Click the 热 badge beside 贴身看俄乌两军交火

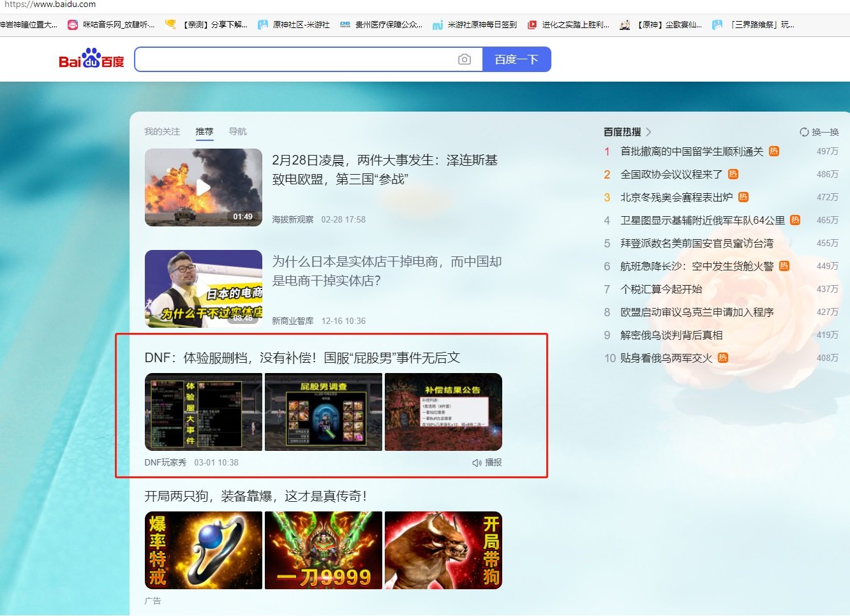pos(722,358)
